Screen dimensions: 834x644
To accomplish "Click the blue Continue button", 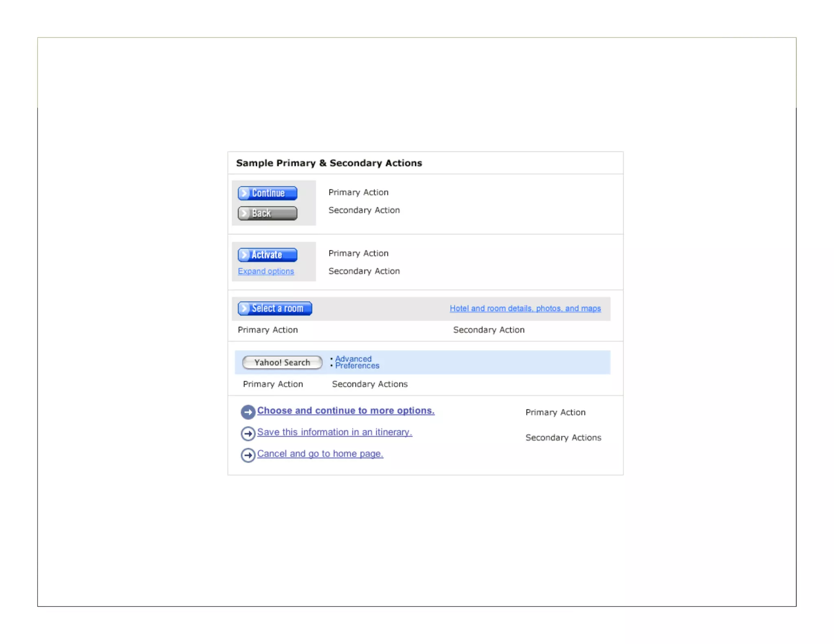I will tap(268, 193).
